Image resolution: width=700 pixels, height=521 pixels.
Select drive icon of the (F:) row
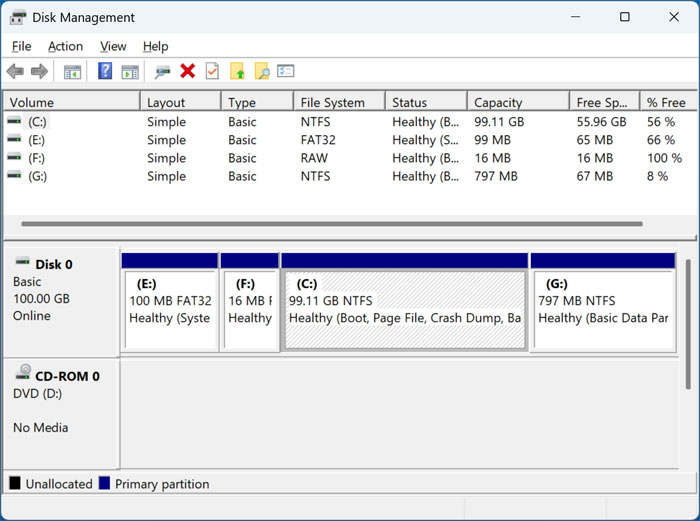pyautogui.click(x=14, y=157)
